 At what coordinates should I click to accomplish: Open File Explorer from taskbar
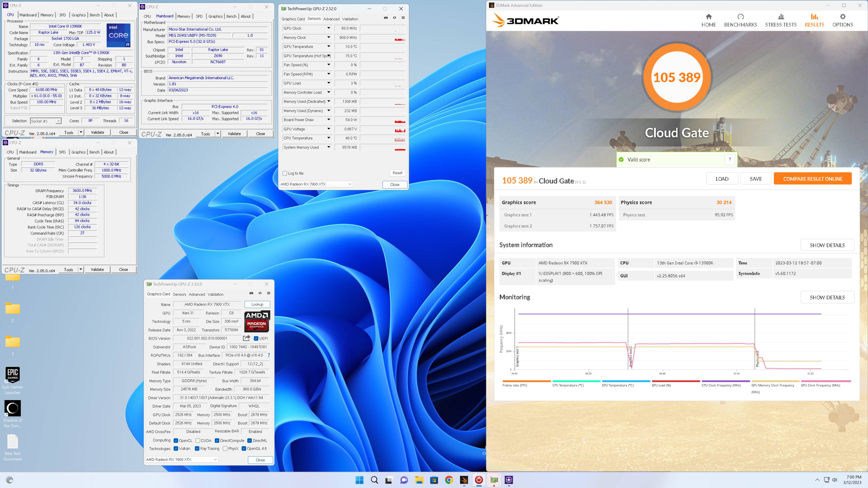[419, 480]
